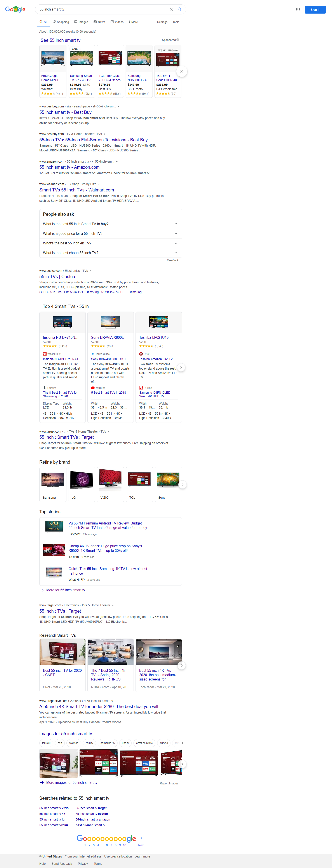Filter images by 'samsung 55' chip

[107, 743]
